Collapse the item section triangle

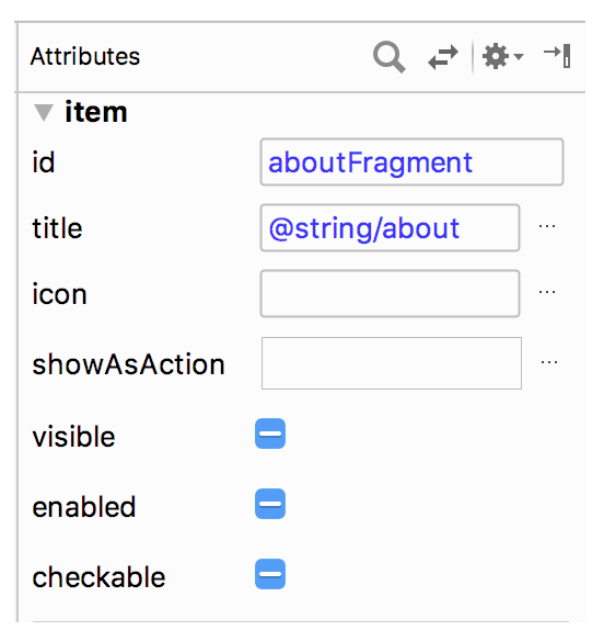(x=43, y=112)
